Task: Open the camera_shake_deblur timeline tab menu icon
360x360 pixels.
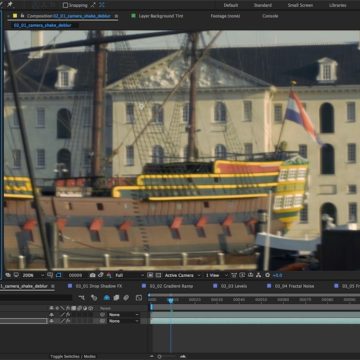Action: (x=53, y=286)
